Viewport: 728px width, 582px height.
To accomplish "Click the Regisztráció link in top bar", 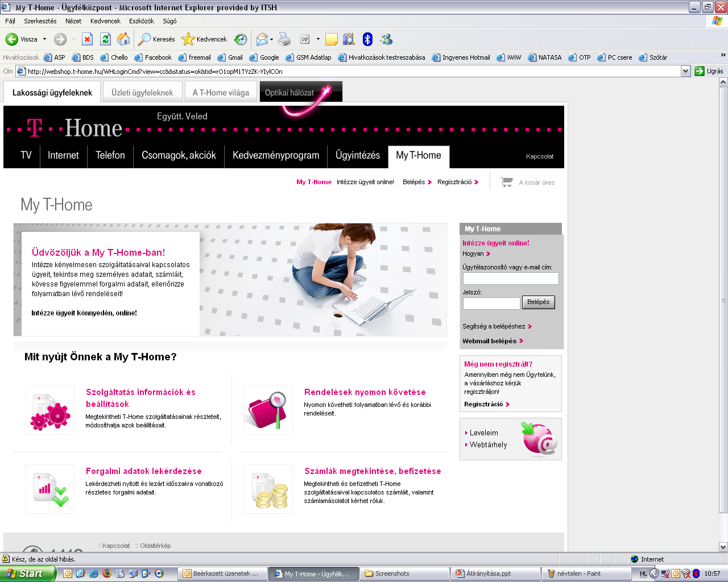I will (x=458, y=182).
